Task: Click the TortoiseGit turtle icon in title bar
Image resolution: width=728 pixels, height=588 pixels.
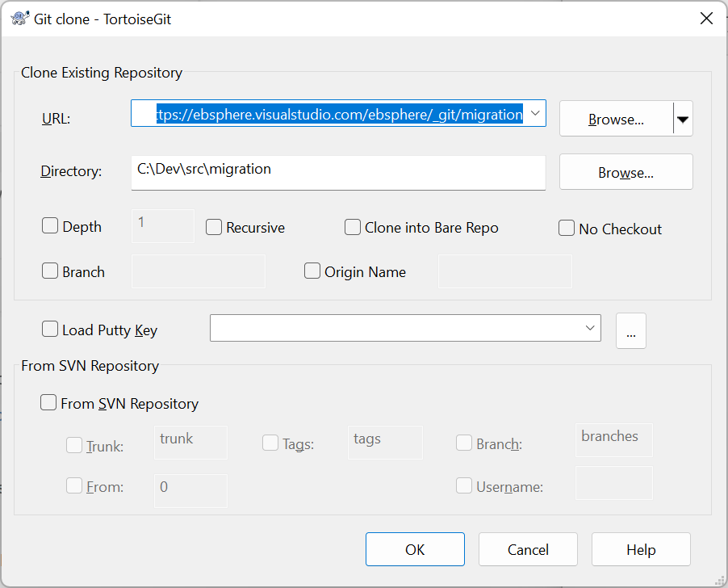Action: (x=19, y=19)
